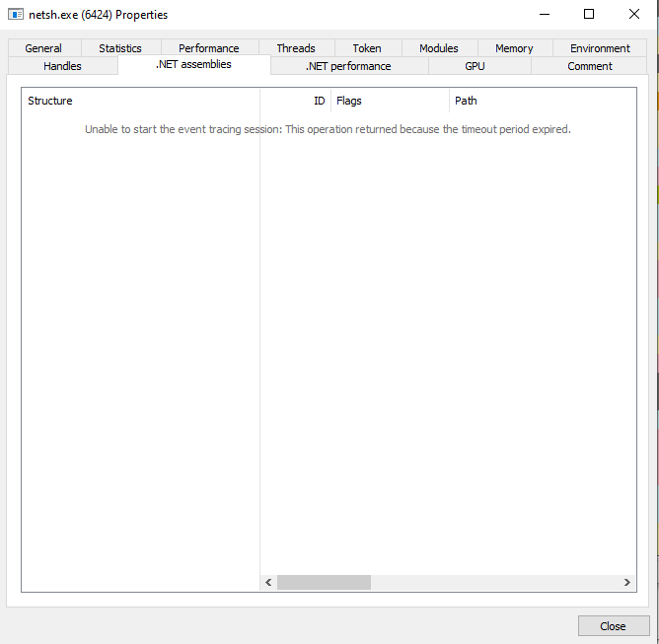This screenshot has height=644, width=659.
Task: Click the Flags column header
Action: coord(390,101)
